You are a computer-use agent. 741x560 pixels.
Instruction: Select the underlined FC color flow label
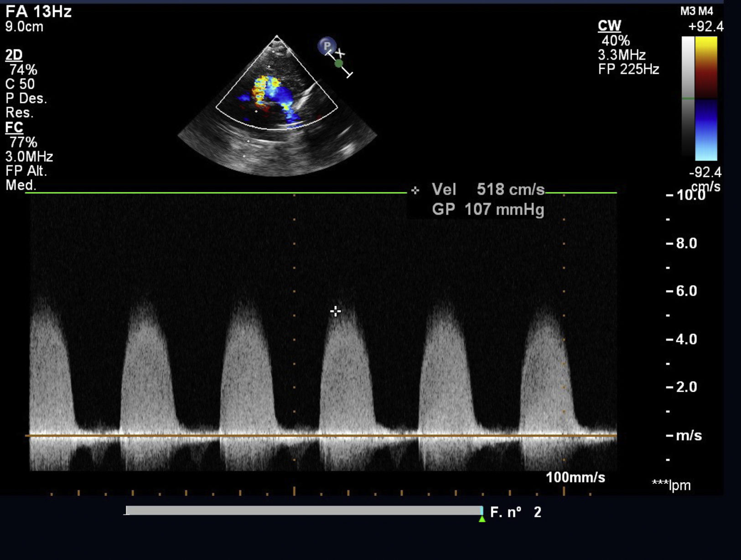(x=14, y=128)
